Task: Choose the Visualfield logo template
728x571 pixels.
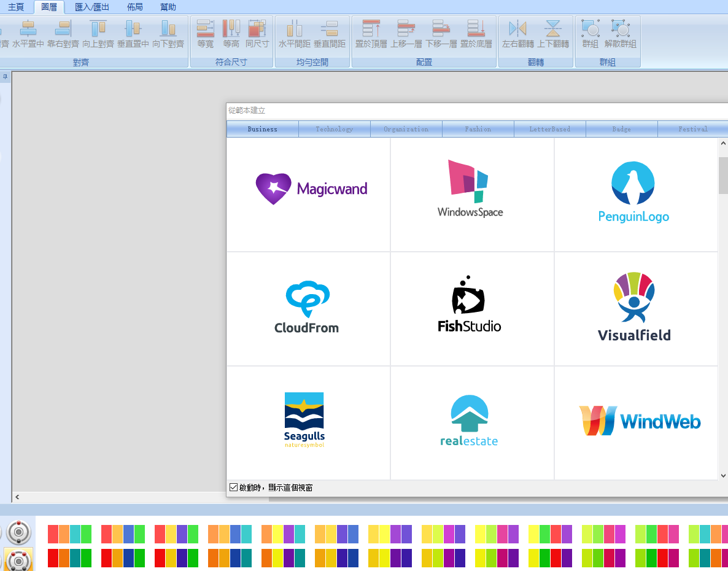Action: pyautogui.click(x=636, y=309)
